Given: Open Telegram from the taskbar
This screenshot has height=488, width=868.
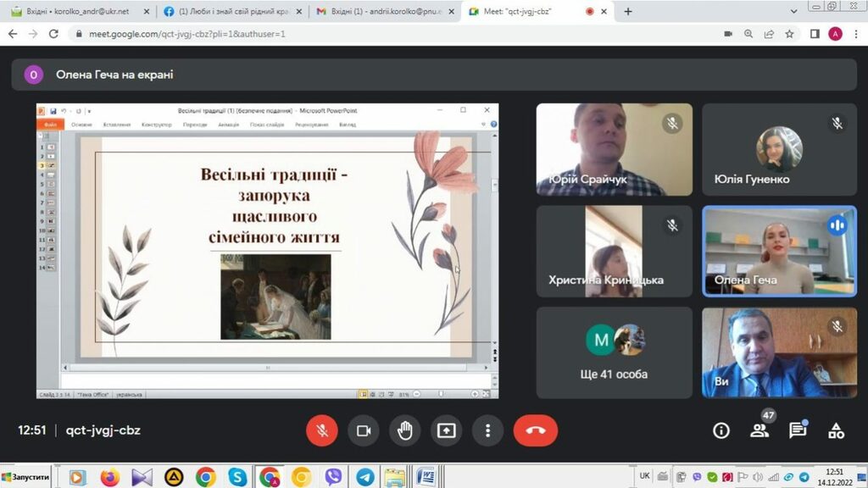Looking at the screenshot, I should click(364, 478).
